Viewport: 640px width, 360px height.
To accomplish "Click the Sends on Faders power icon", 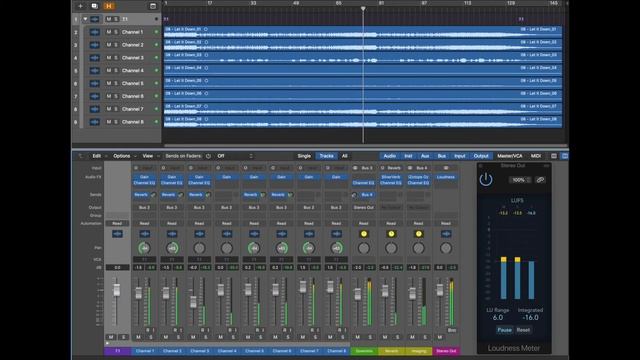I will coord(209,156).
